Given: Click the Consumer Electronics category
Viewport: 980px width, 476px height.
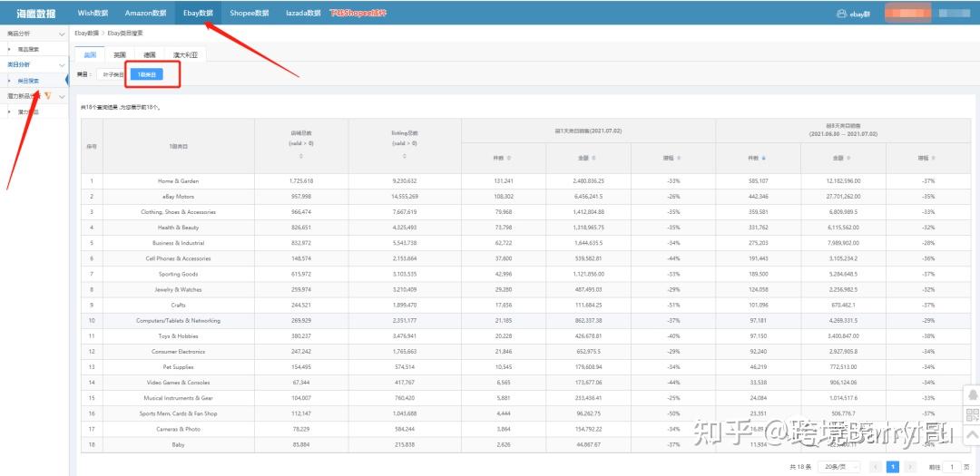Looking at the screenshot, I should [178, 352].
